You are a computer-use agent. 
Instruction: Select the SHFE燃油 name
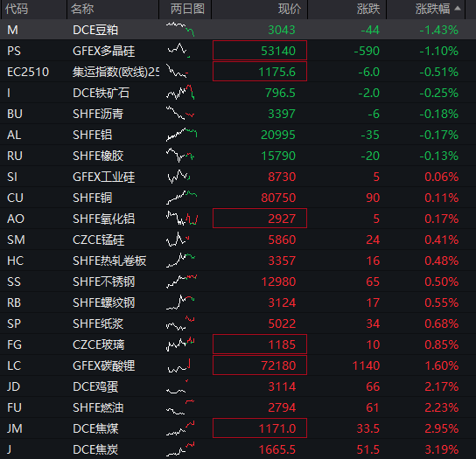[98, 407]
